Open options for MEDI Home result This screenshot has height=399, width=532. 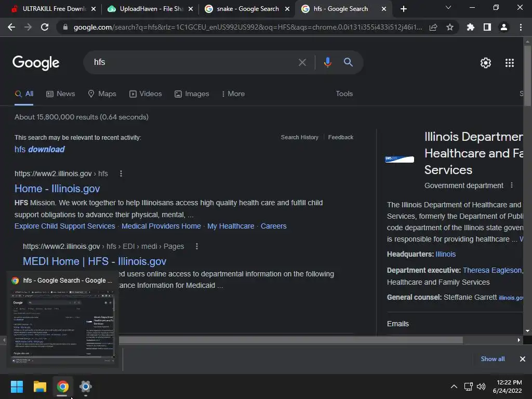[197, 246]
